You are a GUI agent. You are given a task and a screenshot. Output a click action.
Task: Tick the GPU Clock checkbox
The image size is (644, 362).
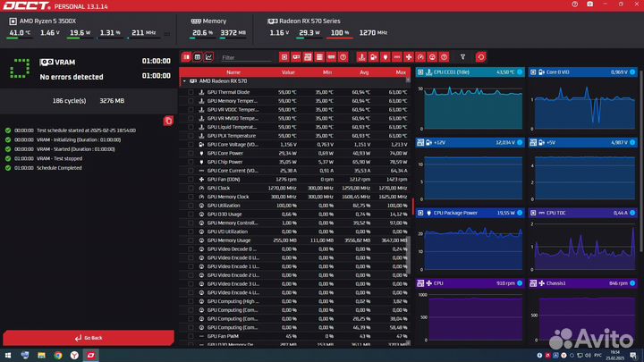click(x=191, y=188)
